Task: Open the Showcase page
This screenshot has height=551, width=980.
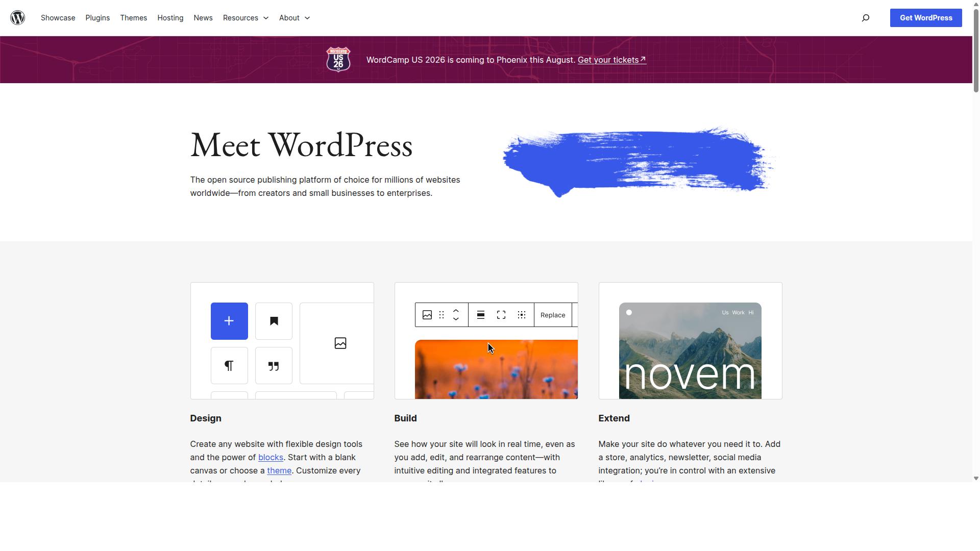Action: [x=58, y=18]
